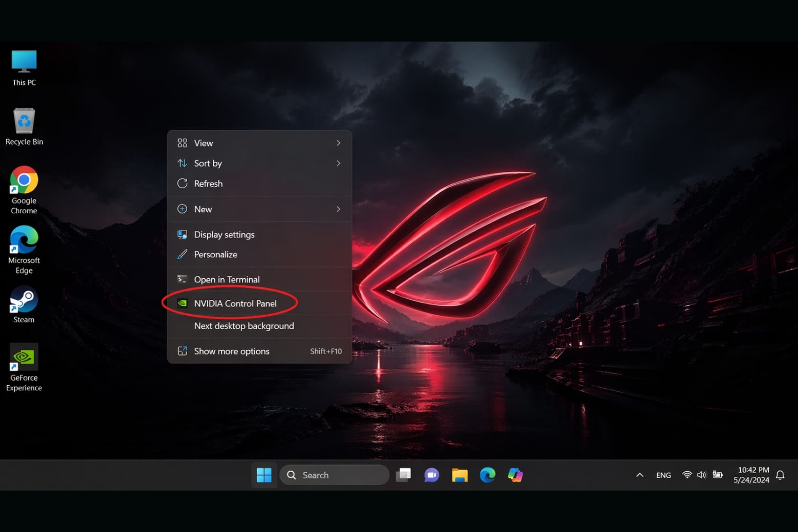Select the GeForce Experience desktop shortcut
This screenshot has height=532, width=798.
24,368
